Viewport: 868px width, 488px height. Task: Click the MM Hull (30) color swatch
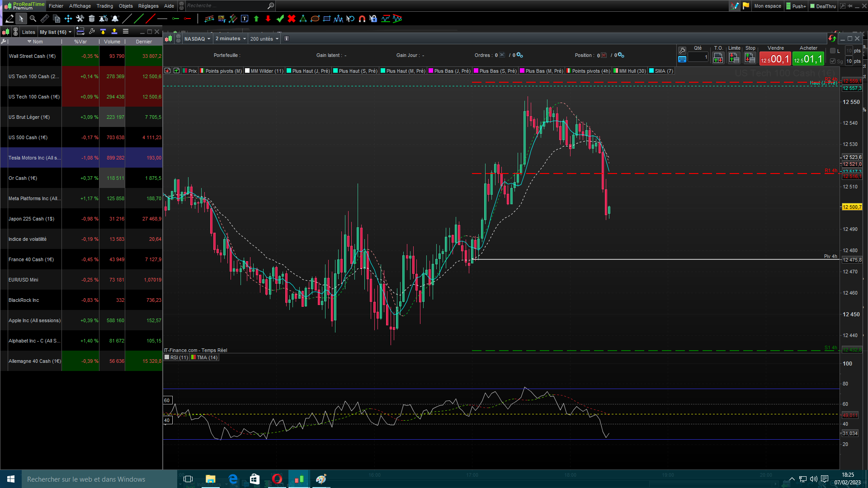[x=616, y=71]
